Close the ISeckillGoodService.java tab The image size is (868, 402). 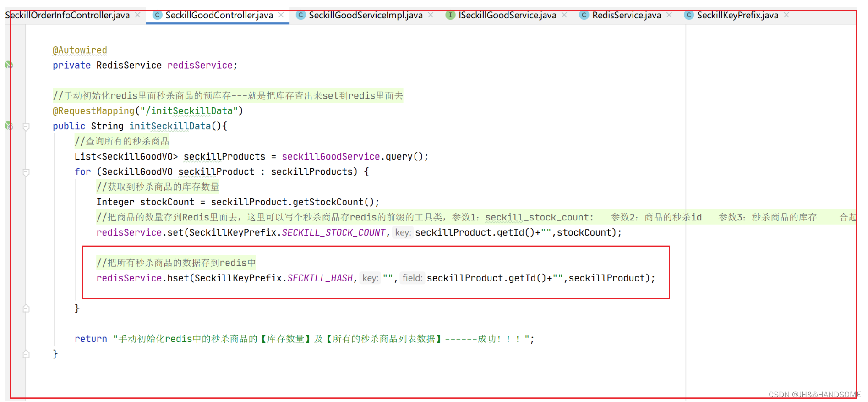click(564, 15)
